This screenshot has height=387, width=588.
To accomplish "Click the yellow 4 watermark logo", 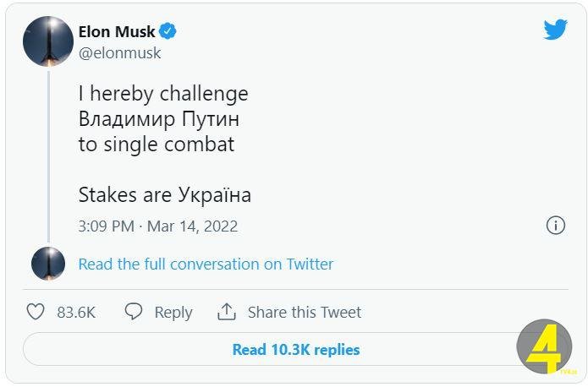I will click(x=544, y=346).
